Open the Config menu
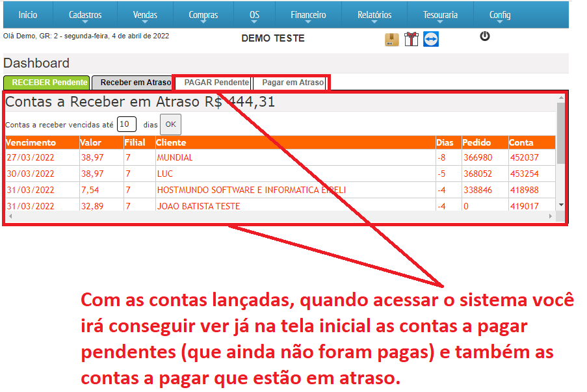The width and height of the screenshot is (587, 392). click(500, 15)
